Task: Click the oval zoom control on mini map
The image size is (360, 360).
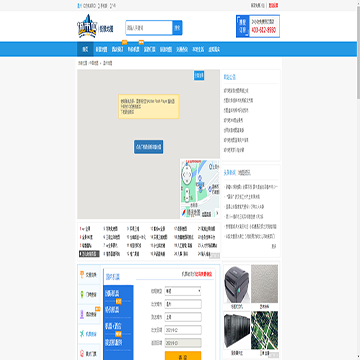Action: [x=187, y=195]
